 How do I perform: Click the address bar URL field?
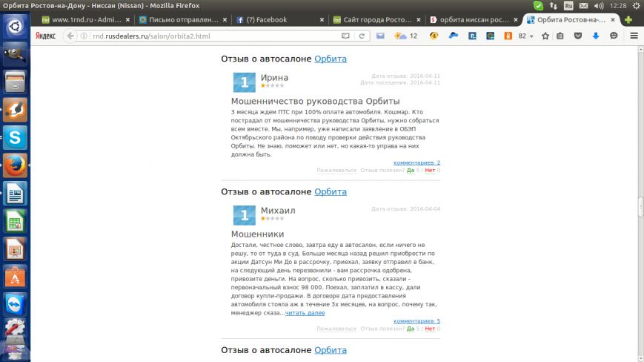213,36
